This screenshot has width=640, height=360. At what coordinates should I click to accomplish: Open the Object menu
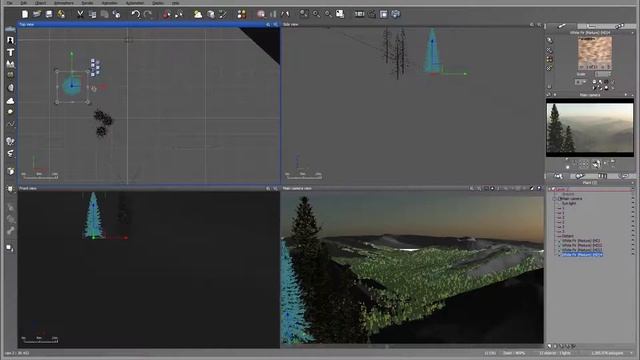pyautogui.click(x=40, y=2)
